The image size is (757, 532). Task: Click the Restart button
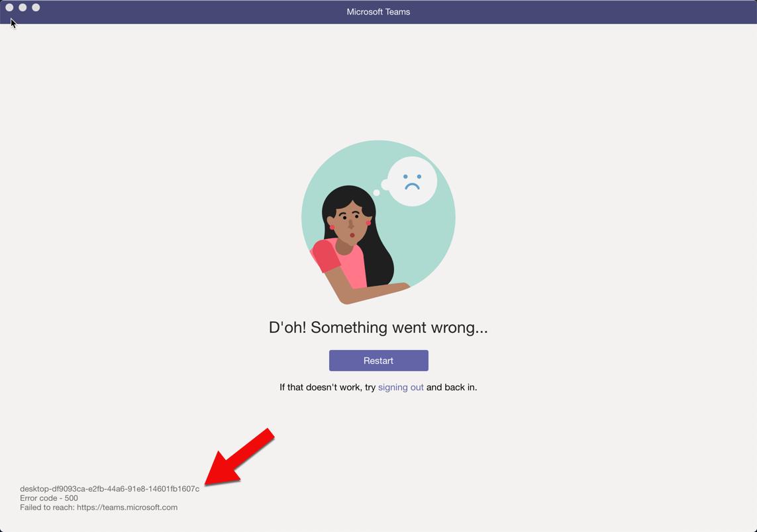pyautogui.click(x=379, y=361)
